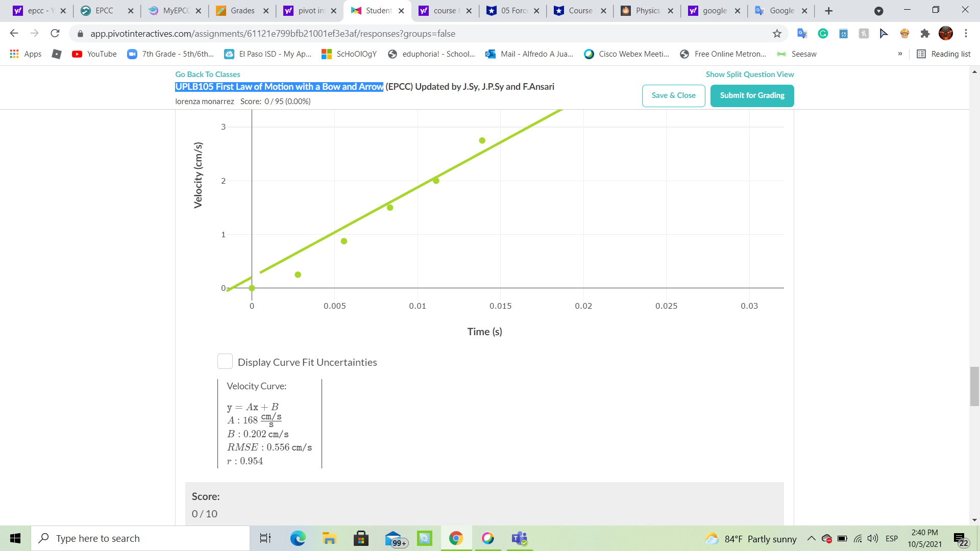Open Microsoft Teams in taskbar

pyautogui.click(x=520, y=538)
